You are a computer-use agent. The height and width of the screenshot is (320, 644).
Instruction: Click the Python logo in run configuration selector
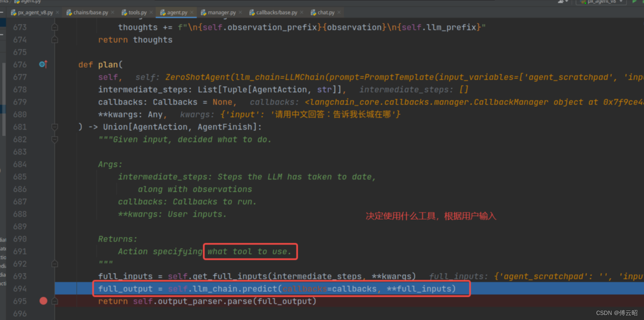[x=583, y=2]
